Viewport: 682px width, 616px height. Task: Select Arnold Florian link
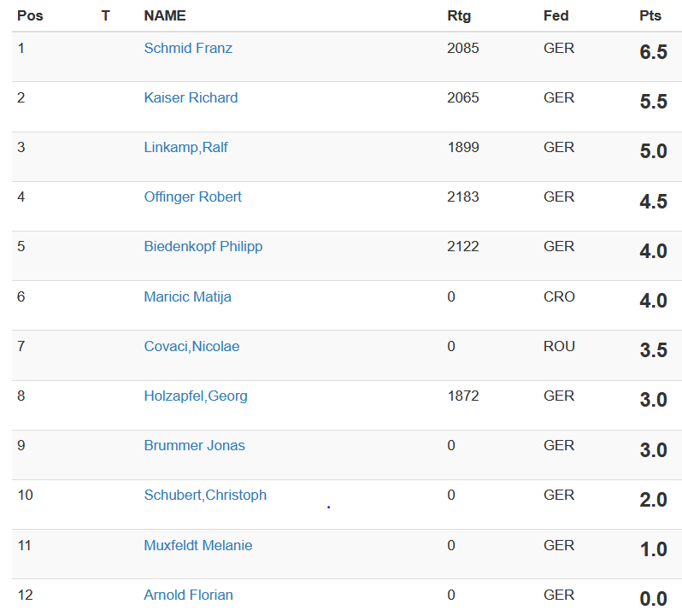188,595
